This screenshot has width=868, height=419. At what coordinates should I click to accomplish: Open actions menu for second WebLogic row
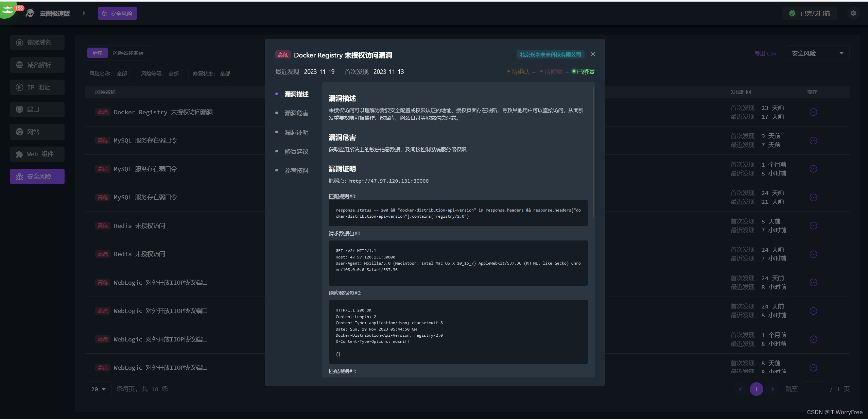pyautogui.click(x=813, y=311)
